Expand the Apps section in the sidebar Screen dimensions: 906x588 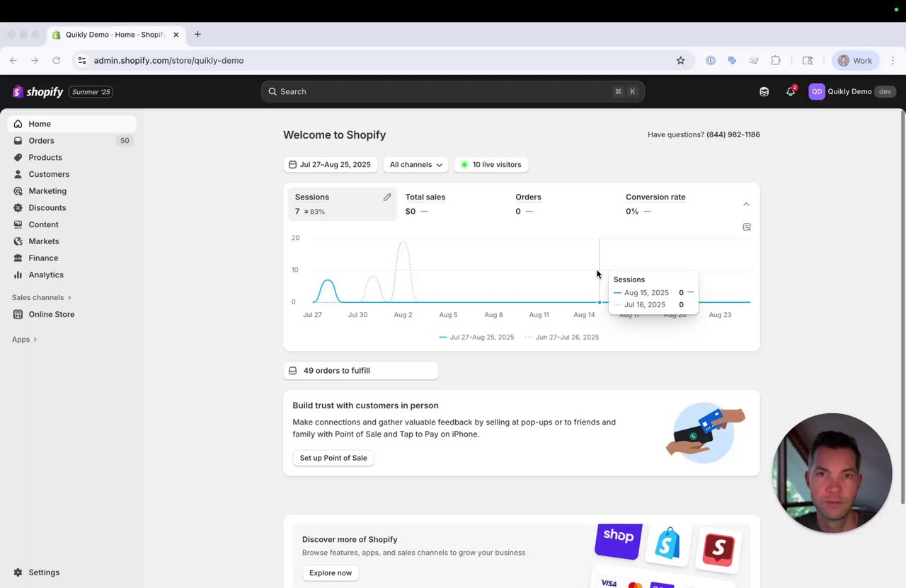tap(25, 340)
